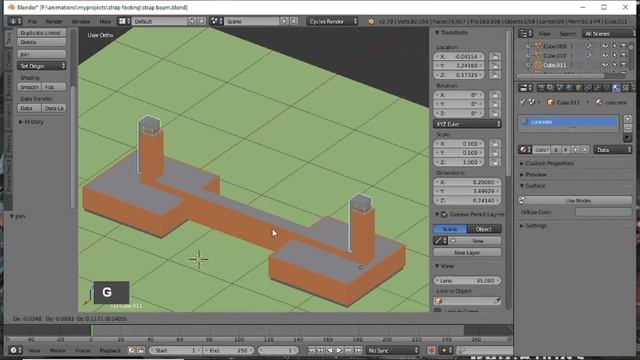Toggle selectability arrow of Cube.009
The height and width of the screenshot is (360, 640).
614,46
